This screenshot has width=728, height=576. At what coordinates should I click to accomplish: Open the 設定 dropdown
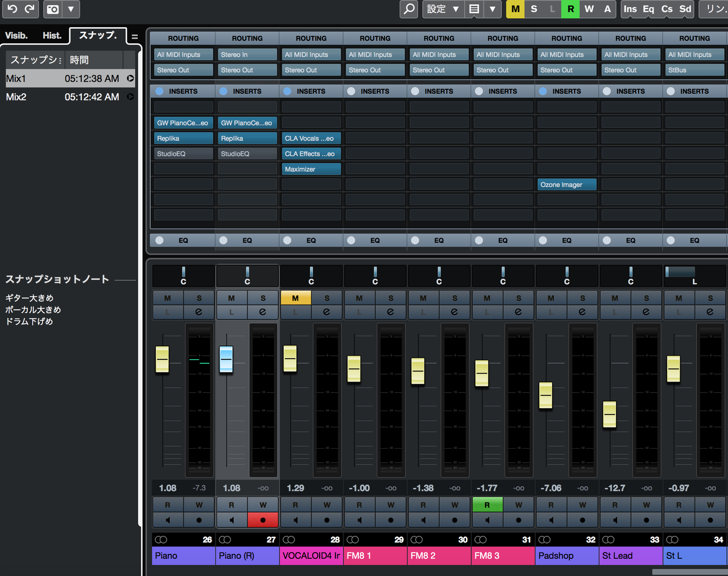tap(443, 9)
